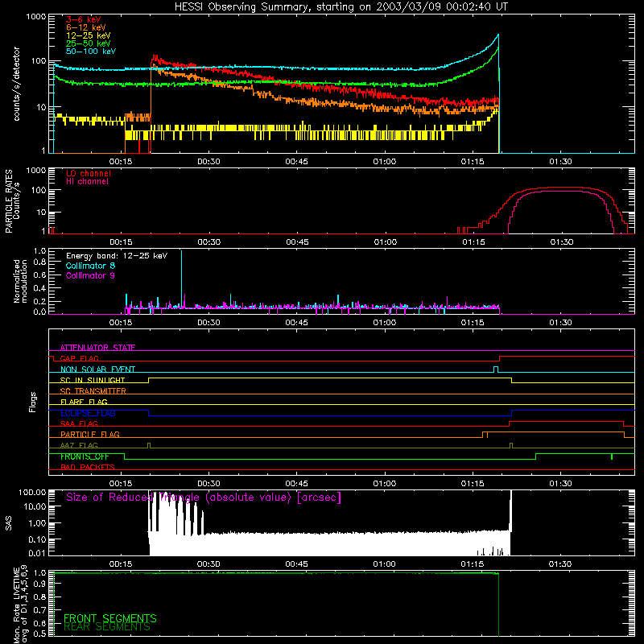Click the 0.7 tick on livetime axis
Viewport: 644px width, 644px height.
point(39,610)
